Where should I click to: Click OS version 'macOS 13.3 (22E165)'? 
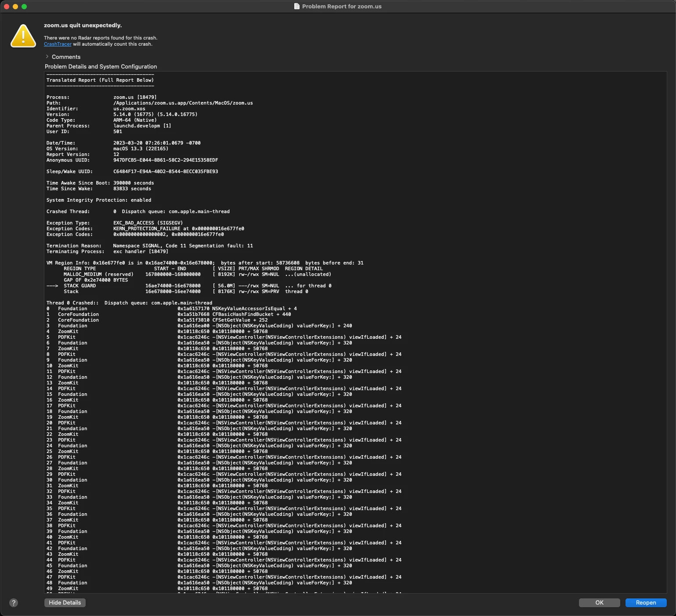click(141, 149)
